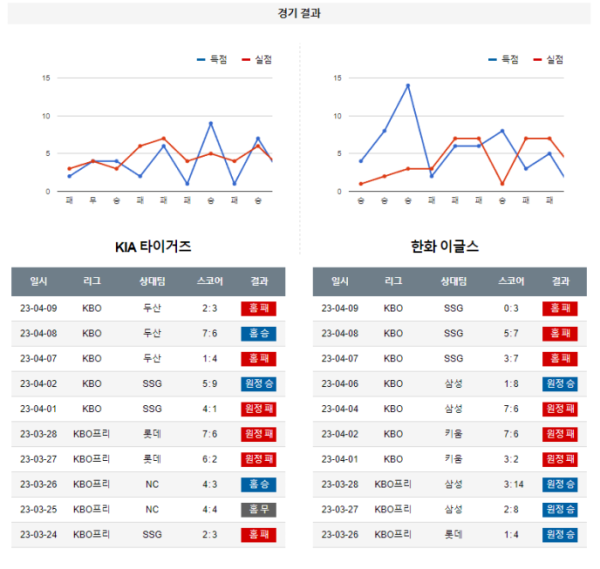Click the 일시 column header in KIA table
Viewport: 600px width, 569px height.
pos(39,281)
